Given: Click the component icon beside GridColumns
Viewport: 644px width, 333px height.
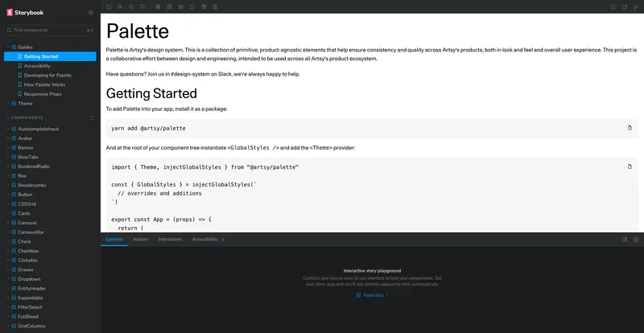Looking at the screenshot, I should click(14, 326).
